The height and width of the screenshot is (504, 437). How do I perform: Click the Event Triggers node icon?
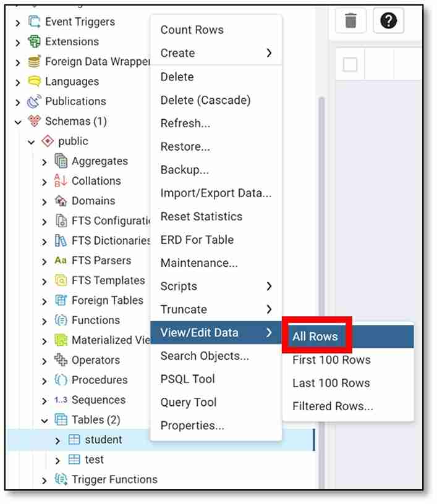pyautogui.click(x=34, y=22)
